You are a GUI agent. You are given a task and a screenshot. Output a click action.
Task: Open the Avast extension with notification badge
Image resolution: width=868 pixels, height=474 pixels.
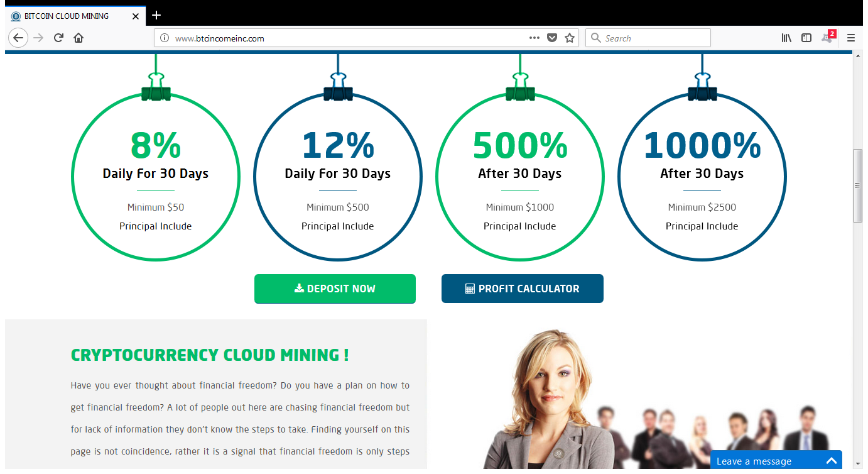point(827,38)
